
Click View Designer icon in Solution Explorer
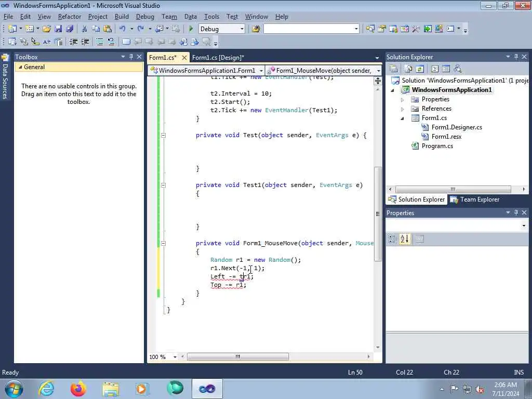coord(446,69)
